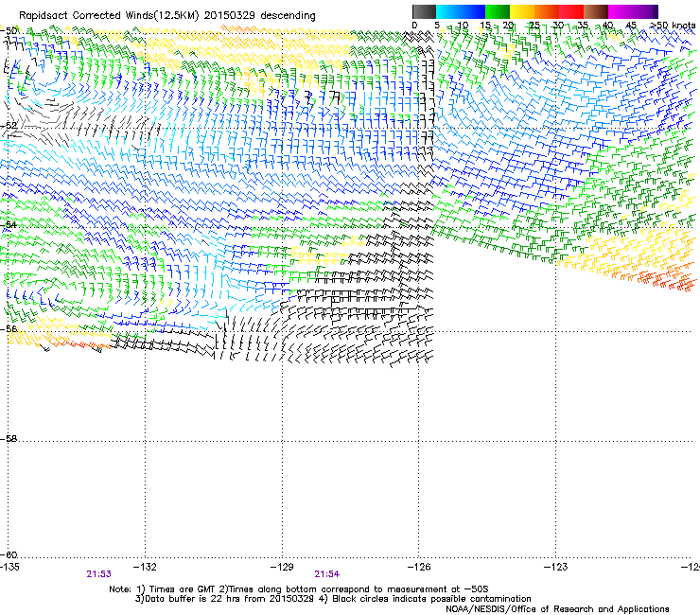
Task: Click the '>50 knots' legend label
Action: pos(673,26)
